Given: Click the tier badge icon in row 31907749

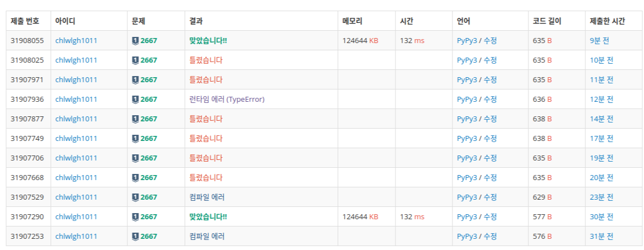Looking at the screenshot, I should pos(135,139).
